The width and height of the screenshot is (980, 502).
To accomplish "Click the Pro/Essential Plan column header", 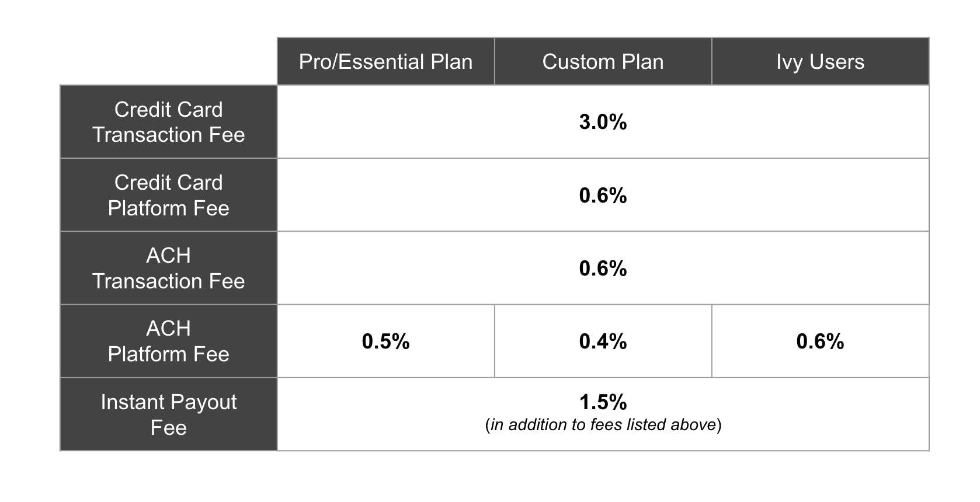I will (x=385, y=61).
